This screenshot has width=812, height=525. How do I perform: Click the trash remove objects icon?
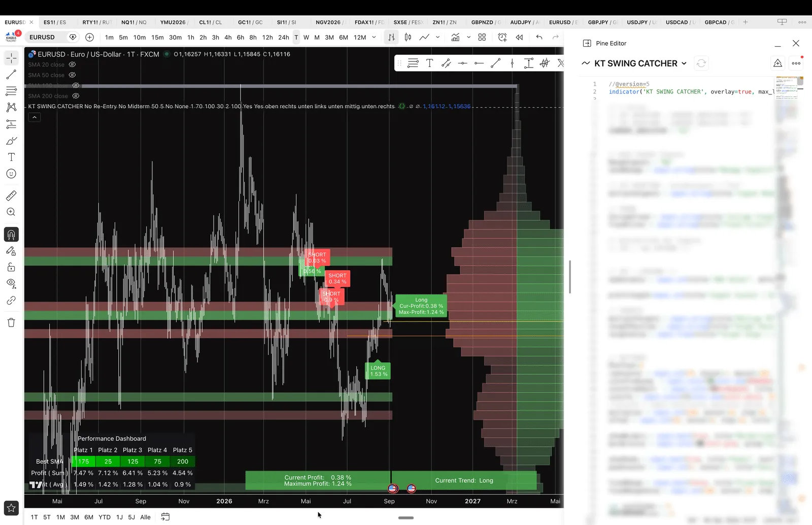[11, 322]
